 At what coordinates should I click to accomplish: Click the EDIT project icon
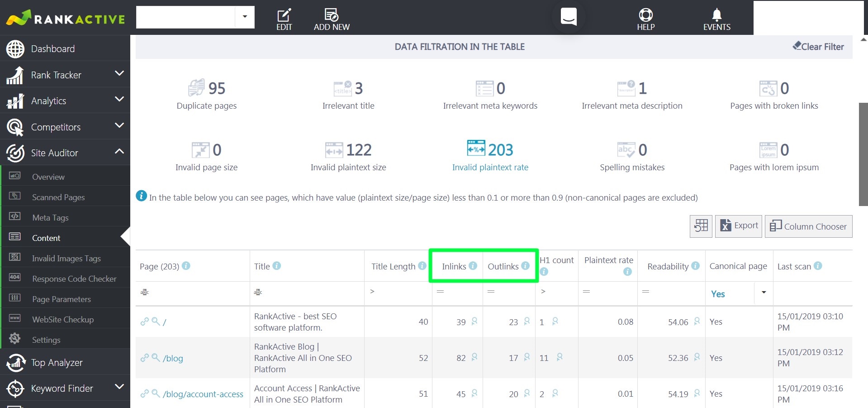284,15
